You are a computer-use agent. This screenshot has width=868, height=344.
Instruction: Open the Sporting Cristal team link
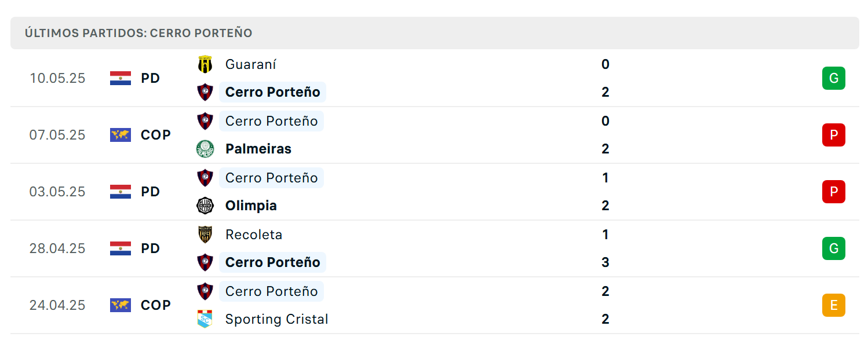[276, 319]
